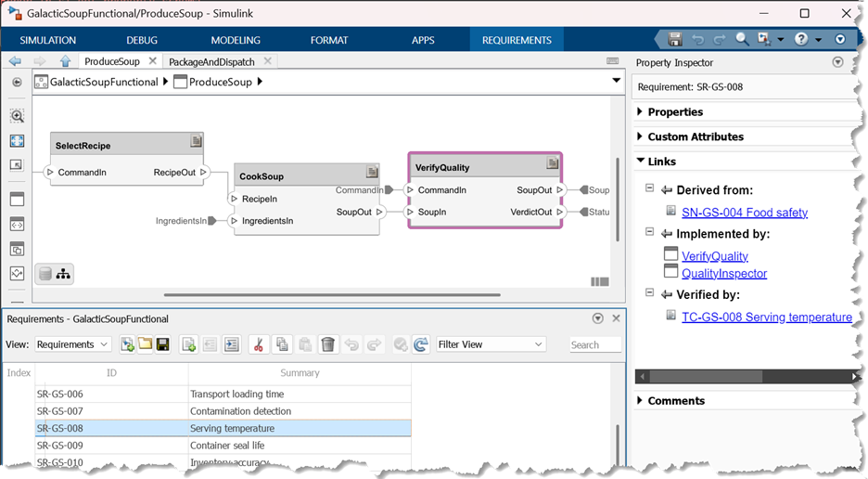This screenshot has height=479, width=868.
Task: Click the trash delete icon in Requirements toolbar
Action: coord(327,344)
